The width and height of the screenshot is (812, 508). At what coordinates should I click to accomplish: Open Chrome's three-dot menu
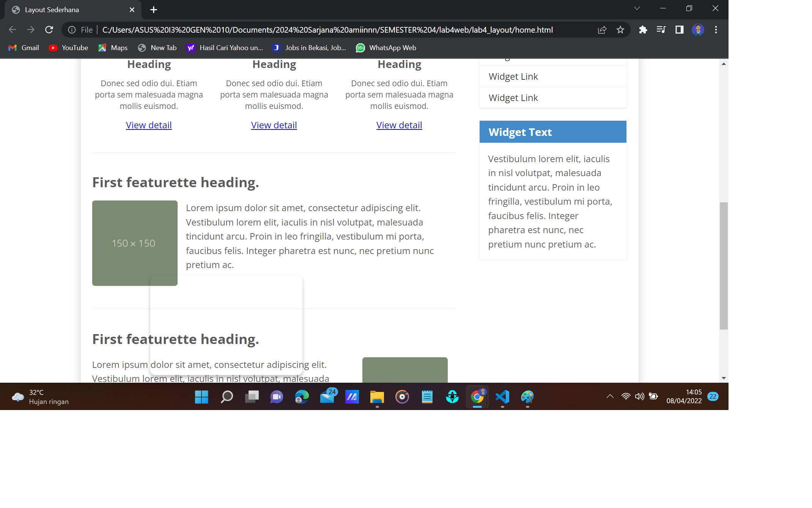pos(716,30)
